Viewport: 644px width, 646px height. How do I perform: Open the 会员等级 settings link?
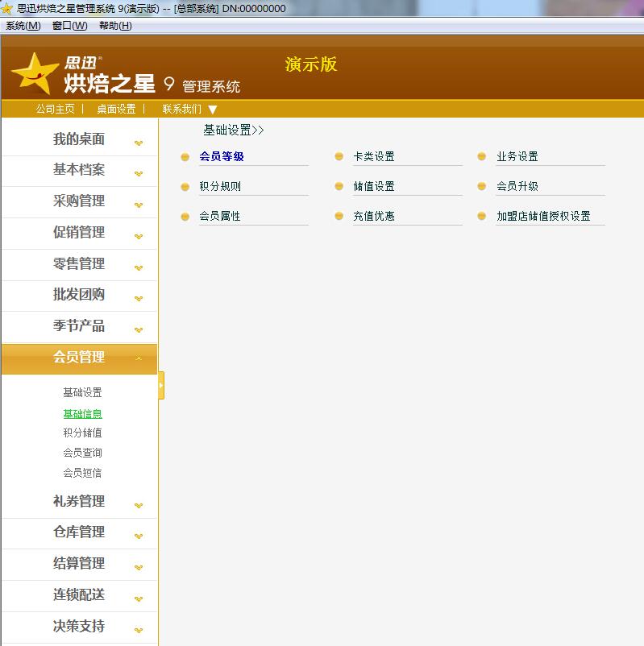222,156
